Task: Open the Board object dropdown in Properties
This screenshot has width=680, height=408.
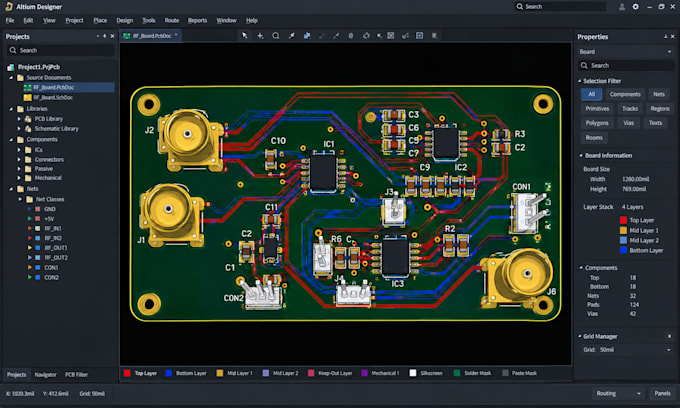Action: [626, 52]
